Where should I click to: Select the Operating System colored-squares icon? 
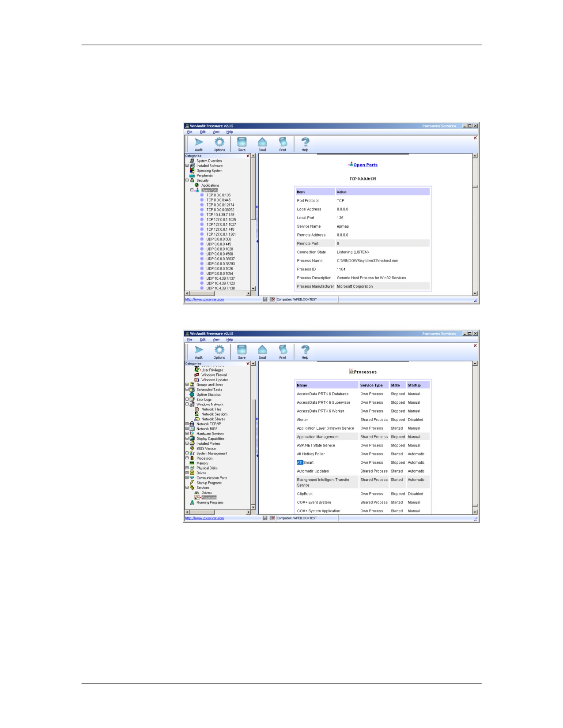[x=192, y=170]
